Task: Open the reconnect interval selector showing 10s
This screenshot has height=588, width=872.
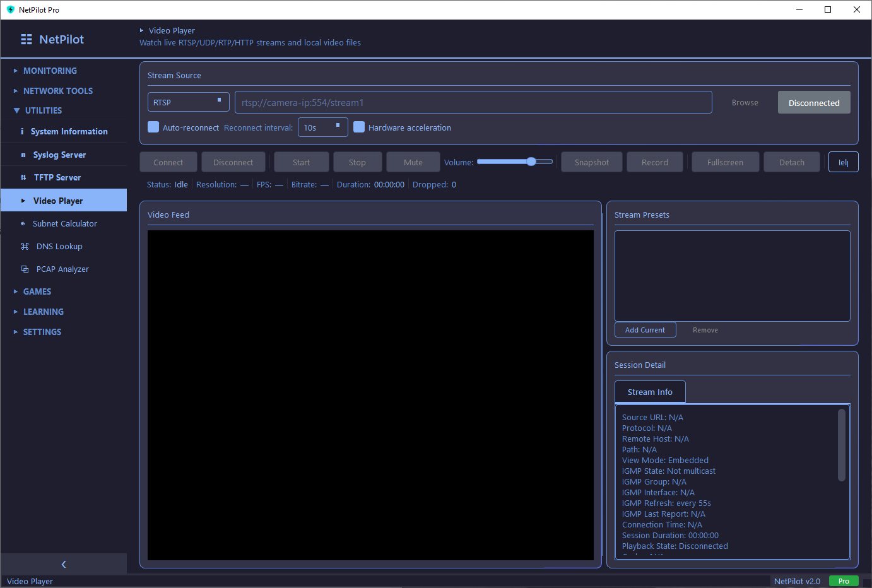Action: [x=322, y=127]
